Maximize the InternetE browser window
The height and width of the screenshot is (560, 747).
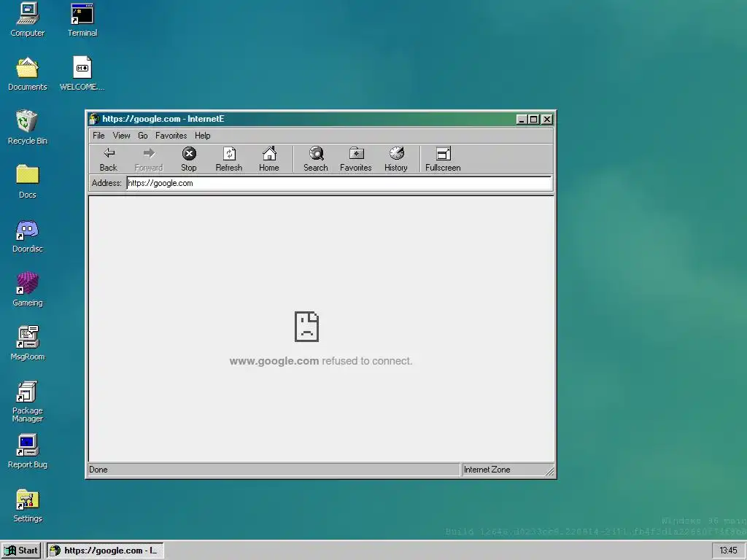(534, 120)
